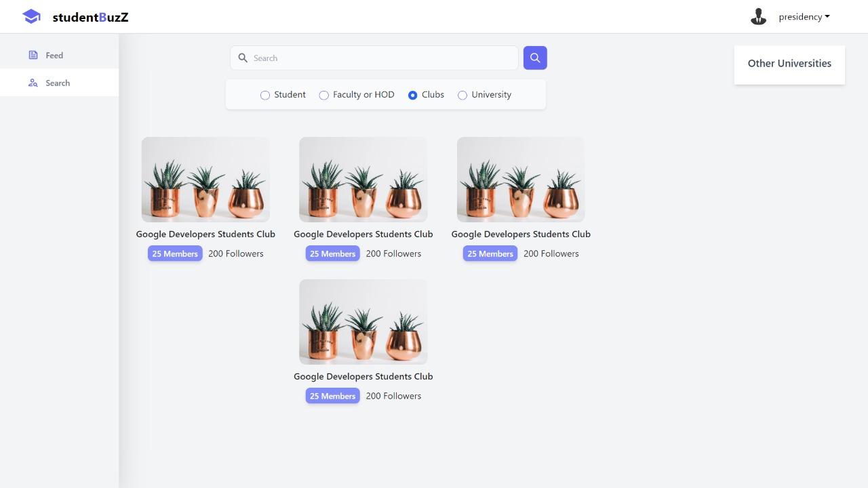Click the studentBuzZ brand name
The height and width of the screenshot is (488, 868).
pos(90,17)
